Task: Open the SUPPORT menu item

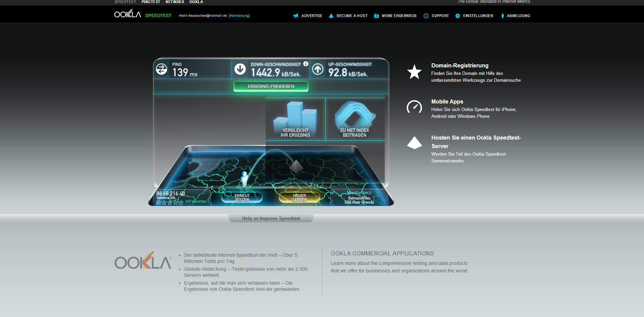Action: [440, 16]
